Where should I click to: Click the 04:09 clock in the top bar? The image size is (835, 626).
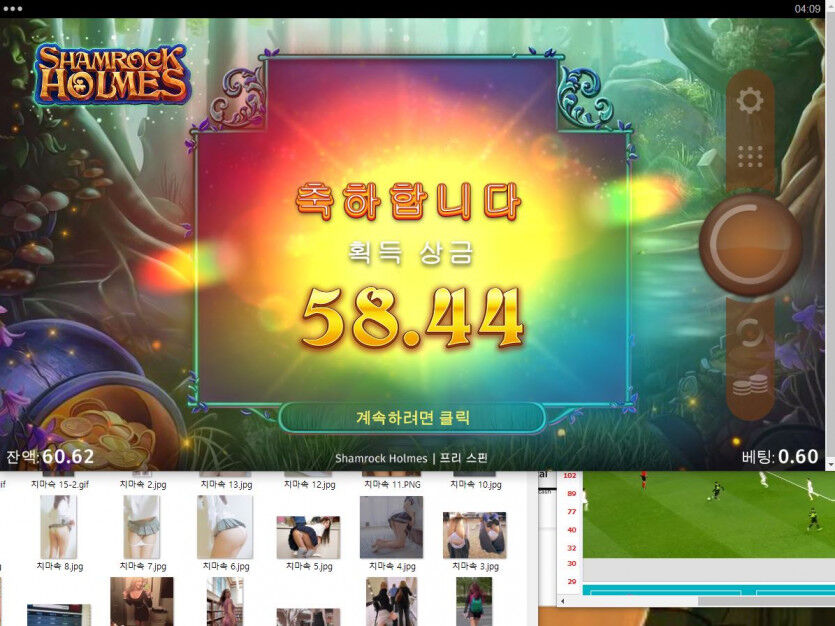point(807,9)
